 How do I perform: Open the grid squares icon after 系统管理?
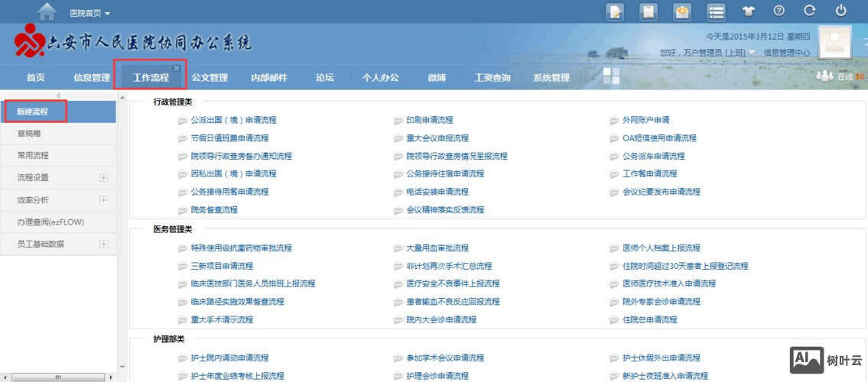coord(611,77)
